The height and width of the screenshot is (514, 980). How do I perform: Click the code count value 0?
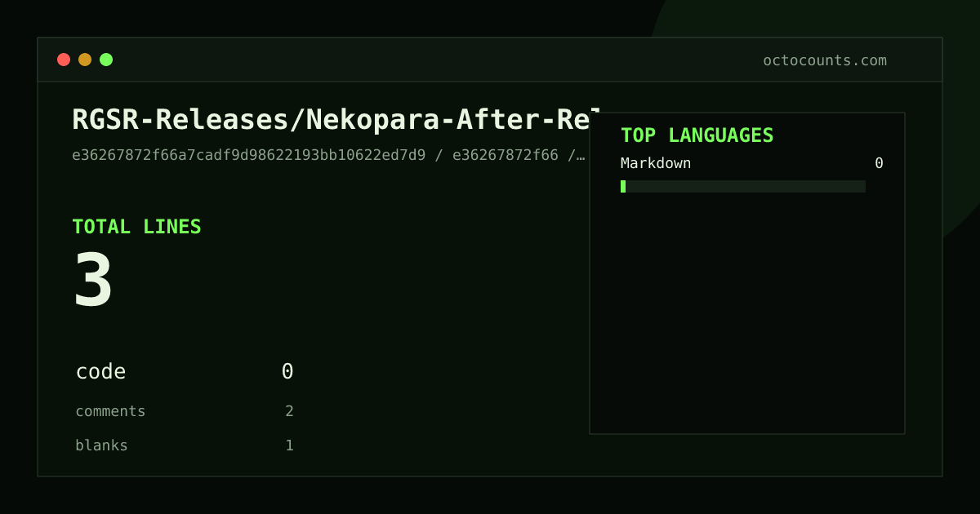[287, 372]
